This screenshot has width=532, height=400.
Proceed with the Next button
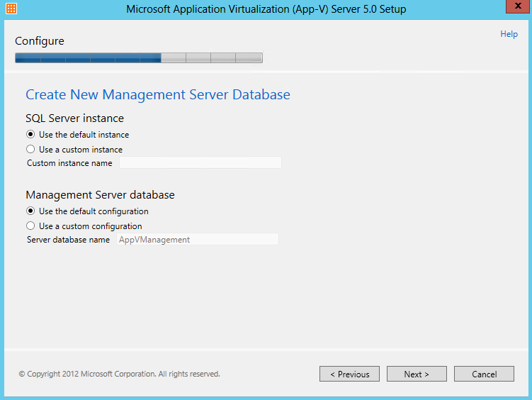click(417, 374)
